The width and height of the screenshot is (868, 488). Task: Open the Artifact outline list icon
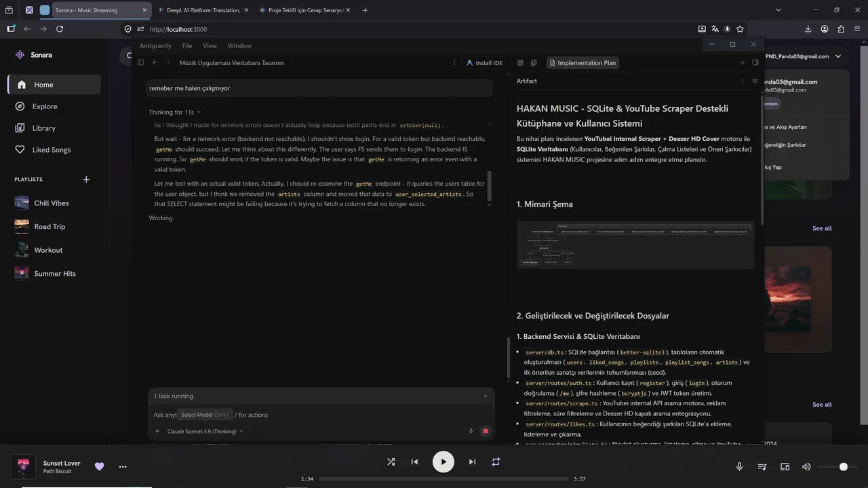(x=755, y=81)
